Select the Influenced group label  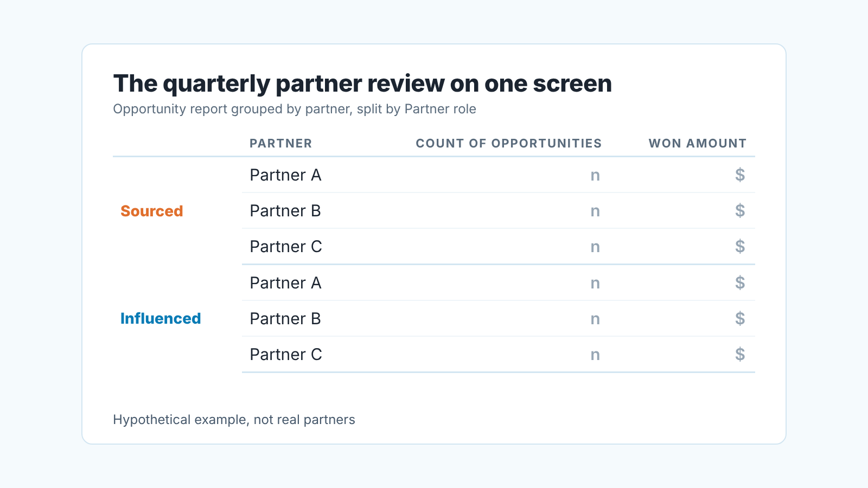point(161,318)
